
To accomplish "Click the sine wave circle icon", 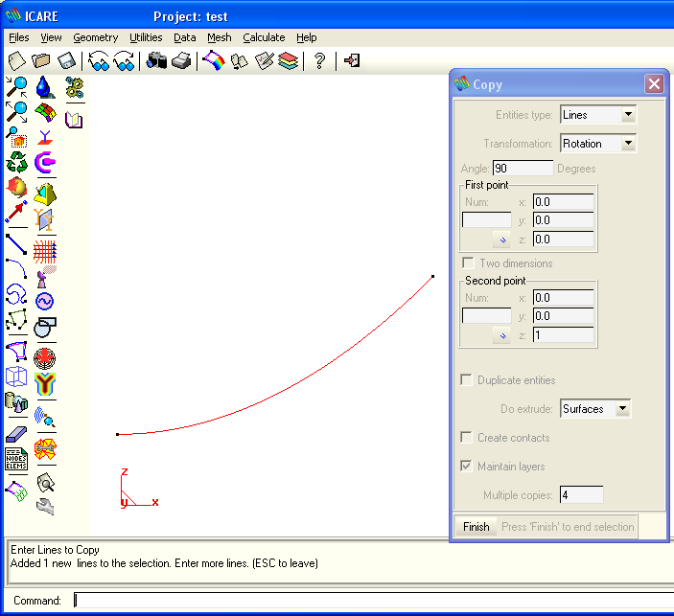I will [45, 302].
